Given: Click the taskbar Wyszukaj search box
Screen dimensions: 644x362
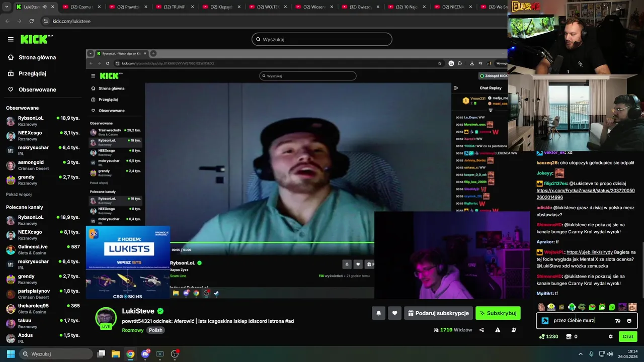Looking at the screenshot, I should pyautogui.click(x=56, y=354).
